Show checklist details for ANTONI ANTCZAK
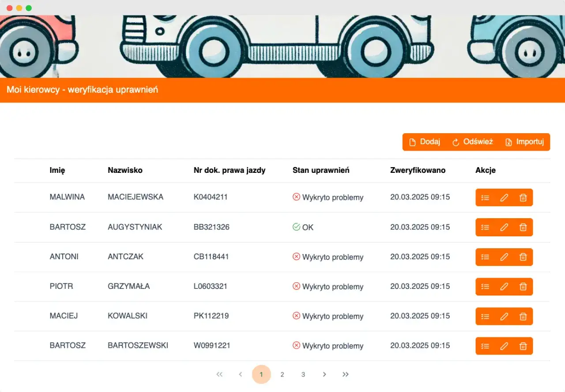 pyautogui.click(x=485, y=257)
